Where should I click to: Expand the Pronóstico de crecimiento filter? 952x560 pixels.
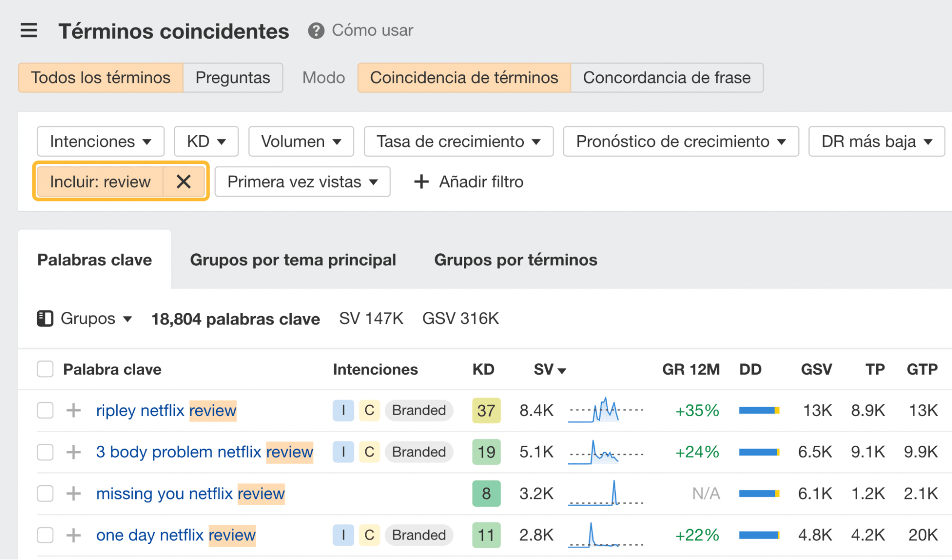(681, 141)
